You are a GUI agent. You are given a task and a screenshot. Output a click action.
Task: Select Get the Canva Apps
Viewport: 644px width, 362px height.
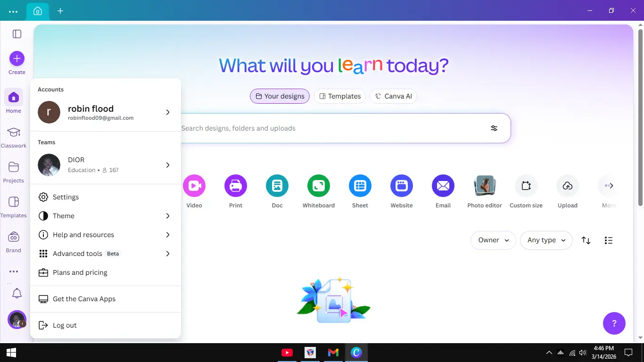[x=106, y=299]
